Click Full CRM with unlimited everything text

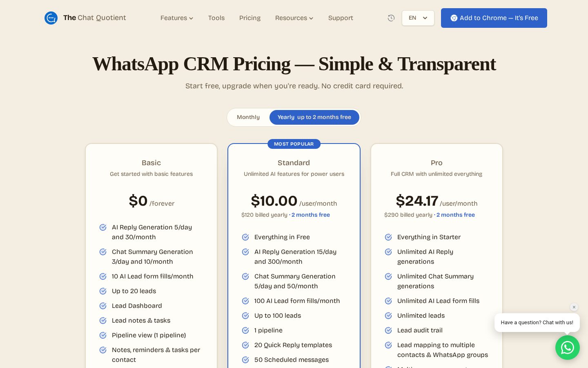[x=437, y=174]
